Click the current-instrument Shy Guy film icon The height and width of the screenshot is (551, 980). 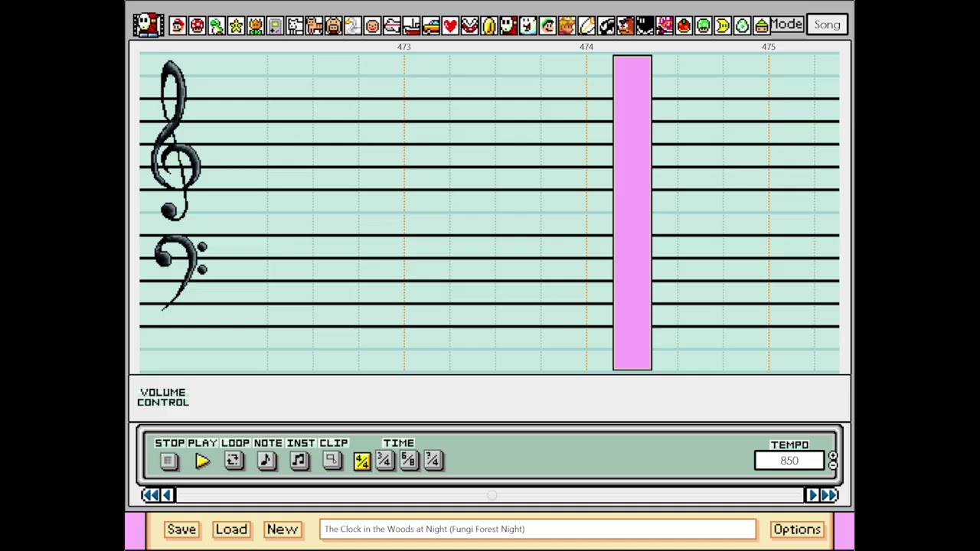(148, 24)
